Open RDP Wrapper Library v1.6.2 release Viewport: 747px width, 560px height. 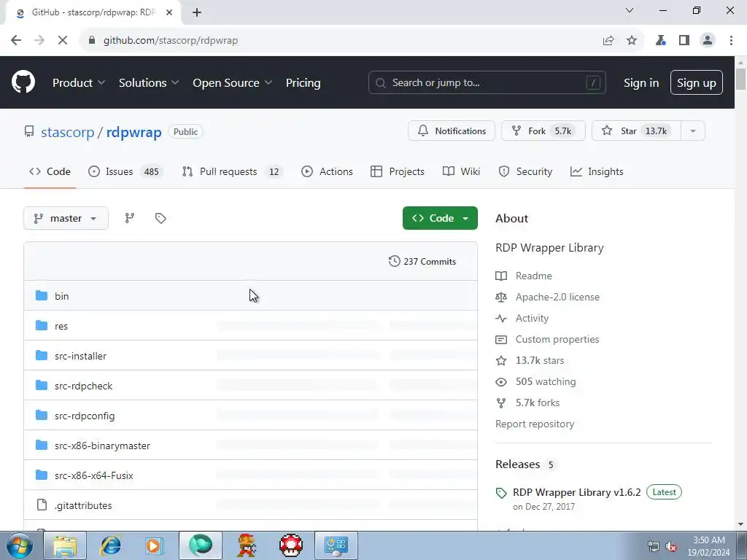click(577, 492)
